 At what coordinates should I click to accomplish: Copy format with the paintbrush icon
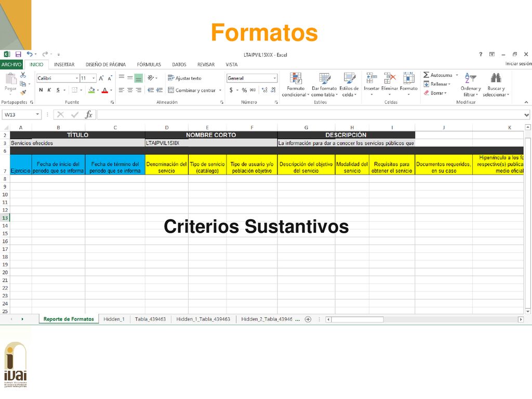(x=23, y=92)
